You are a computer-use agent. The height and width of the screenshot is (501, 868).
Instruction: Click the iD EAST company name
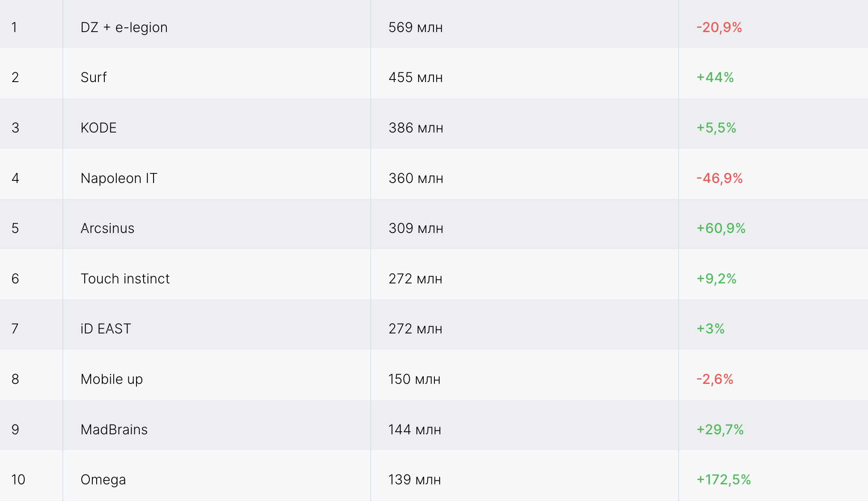tap(106, 329)
